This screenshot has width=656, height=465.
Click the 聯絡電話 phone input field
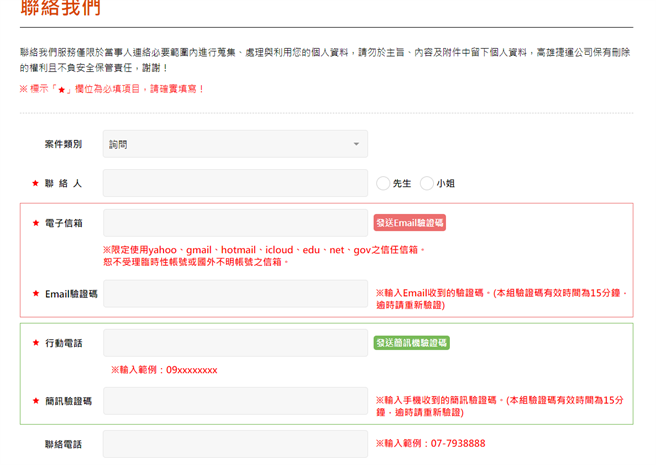pyautogui.click(x=235, y=444)
